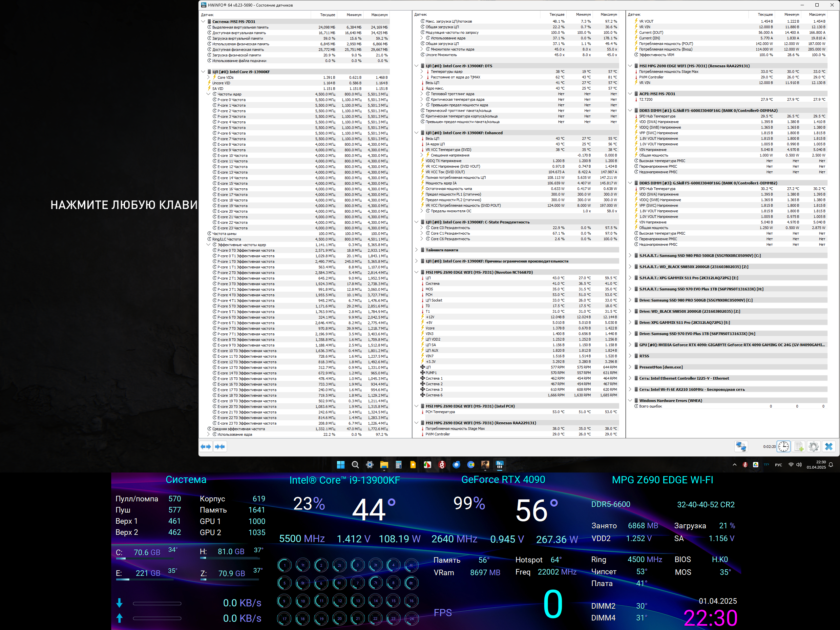Start logging with the file-plus icon
Screen dimensions: 840x630
799,447
